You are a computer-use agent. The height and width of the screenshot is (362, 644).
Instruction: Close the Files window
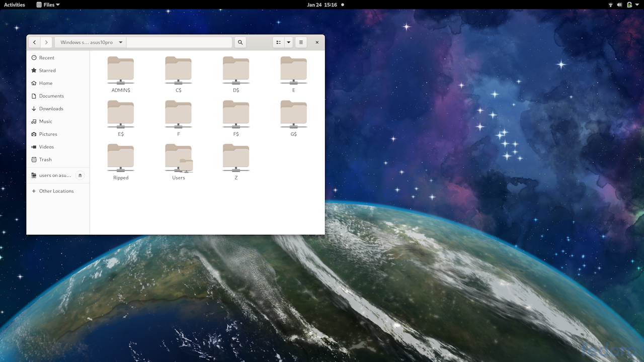pos(317,42)
